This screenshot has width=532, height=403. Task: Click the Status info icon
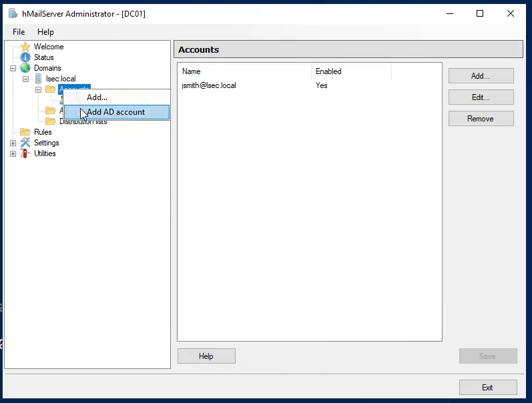click(x=25, y=57)
